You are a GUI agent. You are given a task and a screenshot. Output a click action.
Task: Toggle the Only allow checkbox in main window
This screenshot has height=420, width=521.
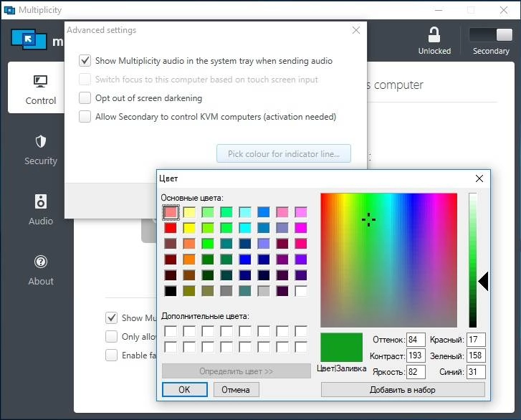point(111,337)
